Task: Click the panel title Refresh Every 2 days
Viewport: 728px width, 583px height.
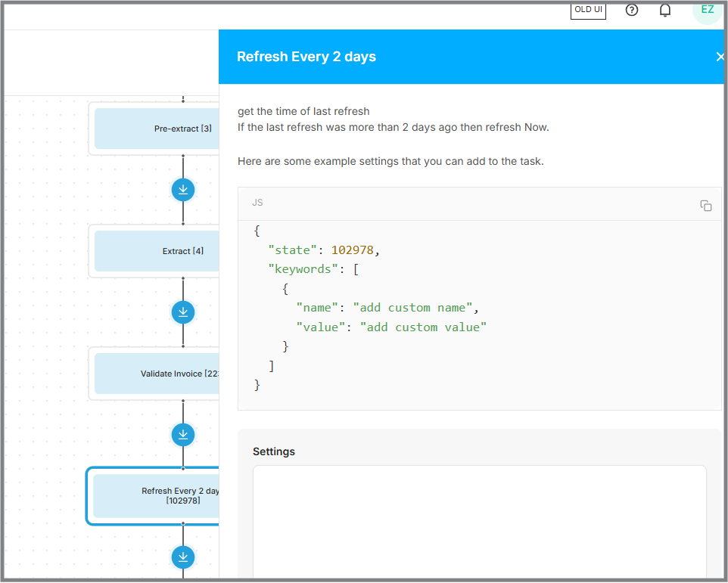Action: [x=306, y=57]
